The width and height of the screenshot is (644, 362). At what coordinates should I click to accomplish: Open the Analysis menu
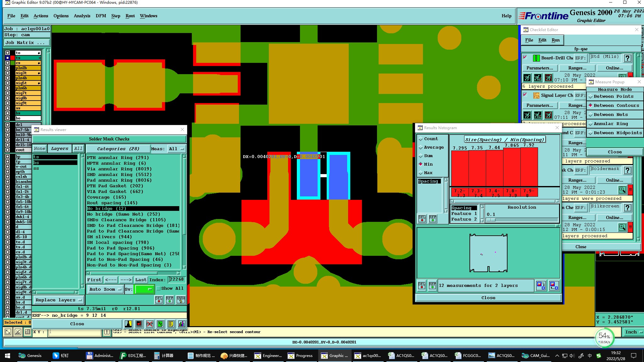(x=82, y=16)
